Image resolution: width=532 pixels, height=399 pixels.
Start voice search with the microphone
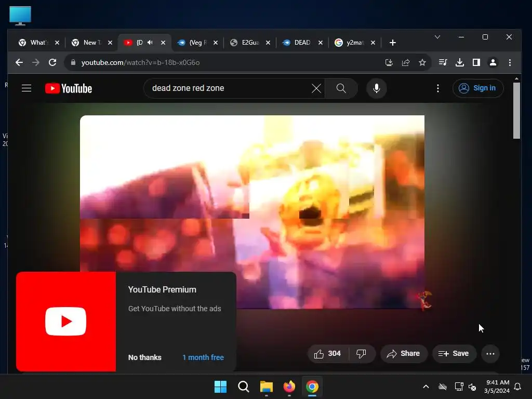click(x=377, y=88)
